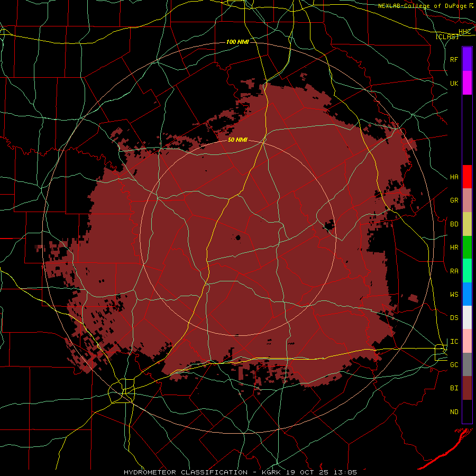Click the IC legend label
This screenshot has height=476, width=476.
(x=454, y=342)
